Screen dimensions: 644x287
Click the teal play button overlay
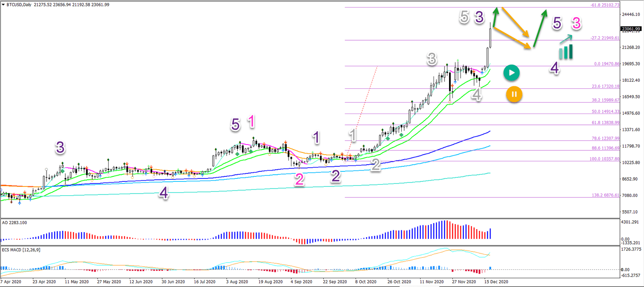pyautogui.click(x=511, y=72)
